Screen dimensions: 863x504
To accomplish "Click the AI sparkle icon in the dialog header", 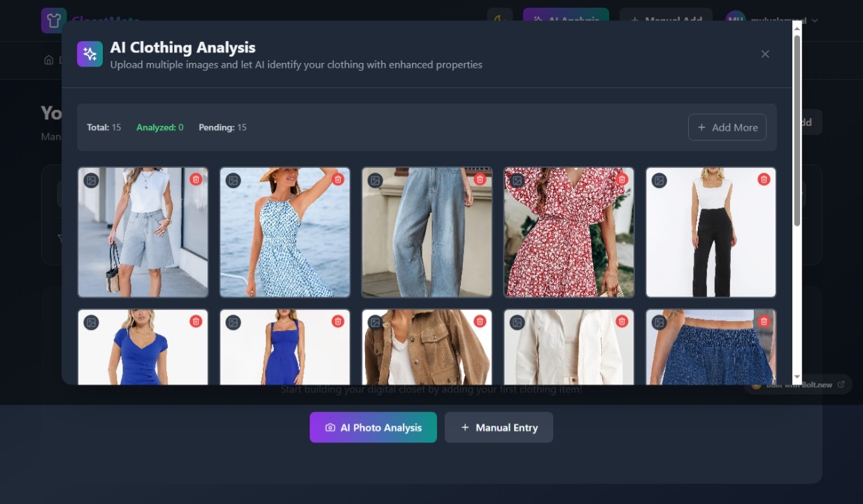I will [x=90, y=54].
